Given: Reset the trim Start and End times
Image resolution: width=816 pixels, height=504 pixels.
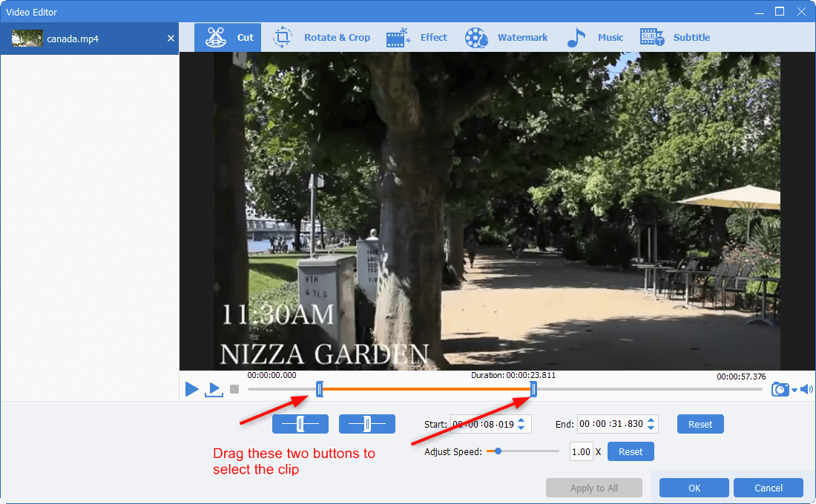Looking at the screenshot, I should pos(700,424).
